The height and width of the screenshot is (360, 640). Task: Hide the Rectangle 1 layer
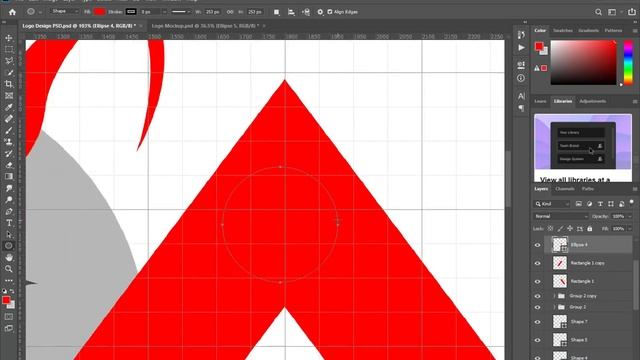(x=538, y=281)
